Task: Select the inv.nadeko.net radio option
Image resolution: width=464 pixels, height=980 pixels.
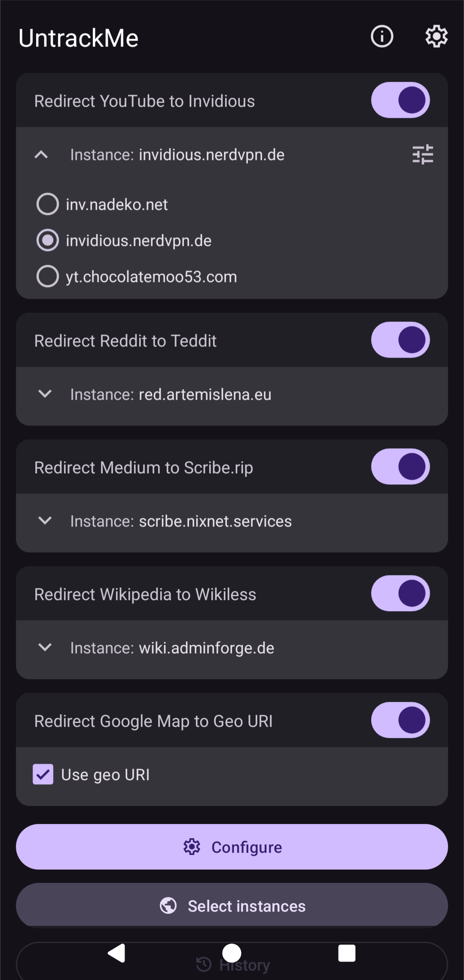Action: [x=48, y=204]
